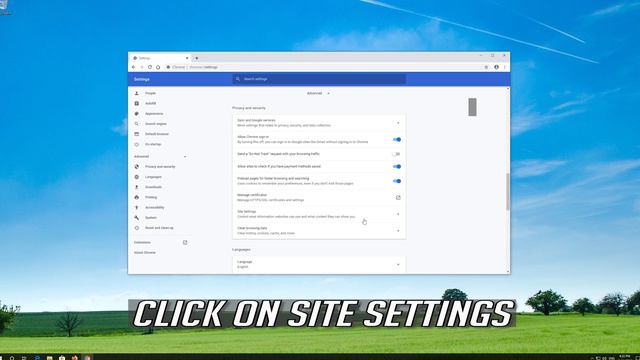
Task: Open a new tab with the plus button
Action: (197, 58)
